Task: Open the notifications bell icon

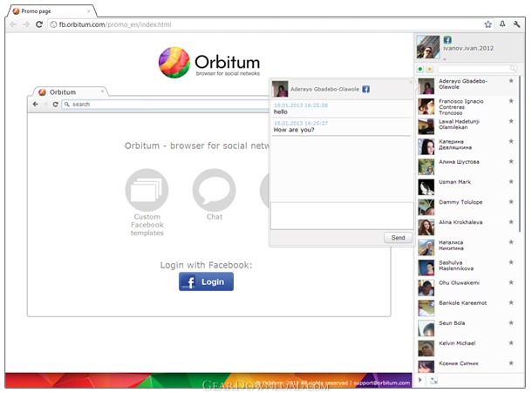Action: [x=502, y=24]
